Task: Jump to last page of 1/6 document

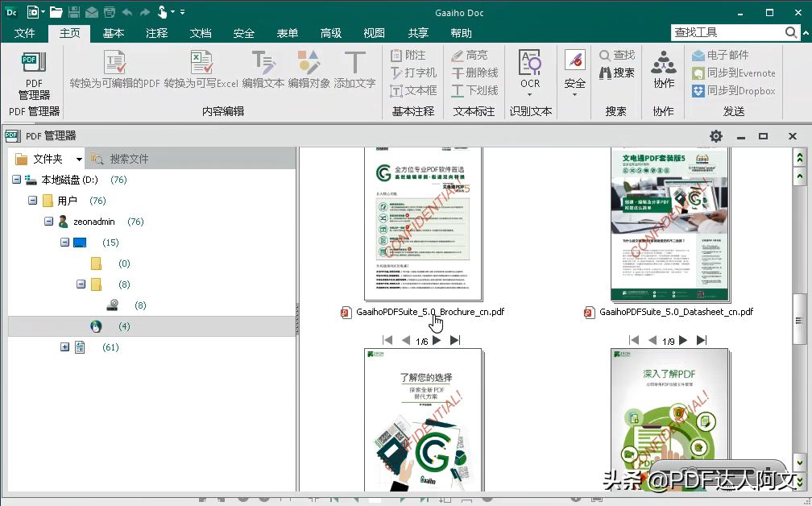Action: click(x=455, y=340)
